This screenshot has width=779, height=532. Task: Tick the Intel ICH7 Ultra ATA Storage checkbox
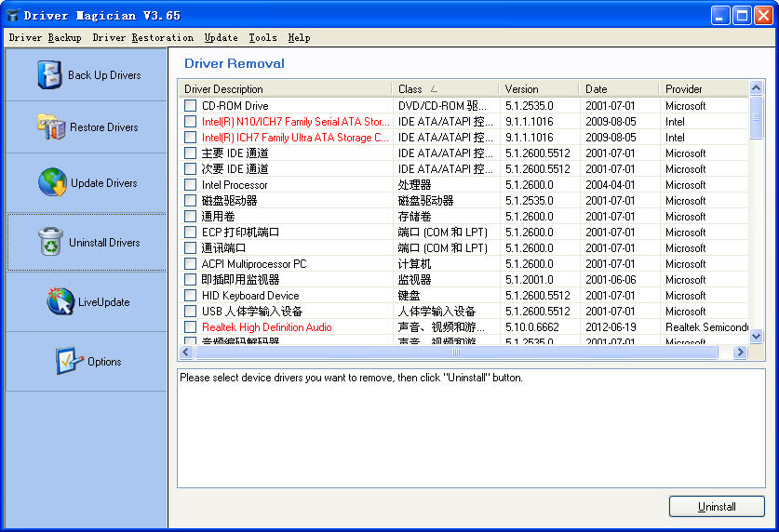pyautogui.click(x=190, y=137)
